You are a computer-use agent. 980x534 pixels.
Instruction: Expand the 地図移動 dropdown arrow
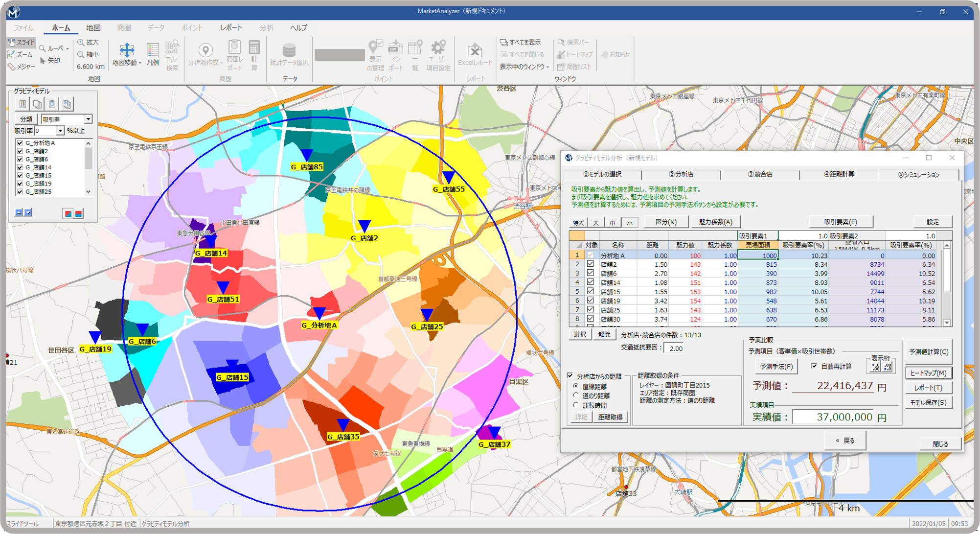point(140,63)
